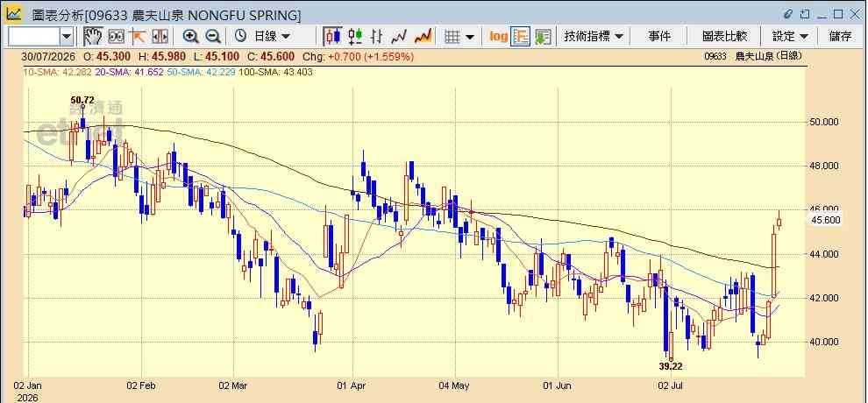Click the 事件 button
Viewport: 868px width, 403px height.
(x=659, y=37)
